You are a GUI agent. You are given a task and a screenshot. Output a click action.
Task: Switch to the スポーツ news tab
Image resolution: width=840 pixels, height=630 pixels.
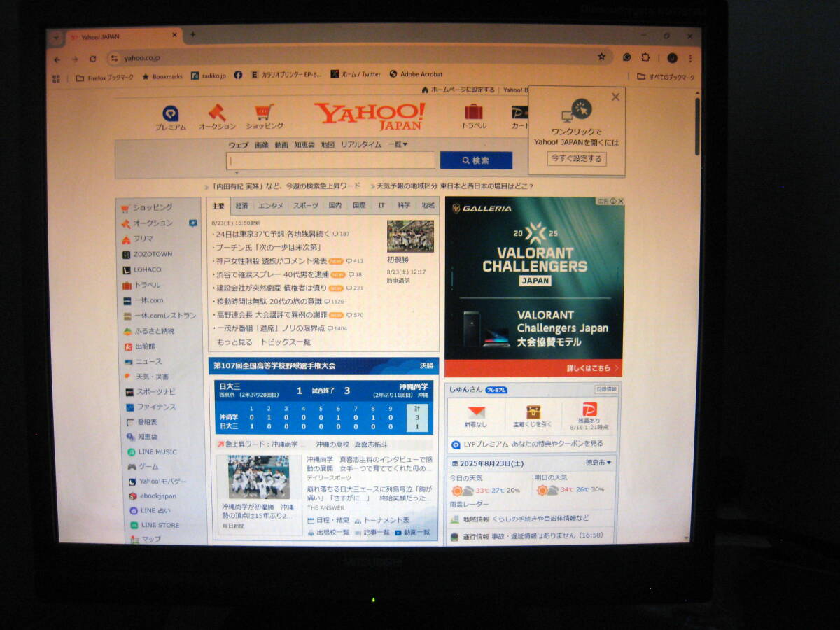pos(305,206)
